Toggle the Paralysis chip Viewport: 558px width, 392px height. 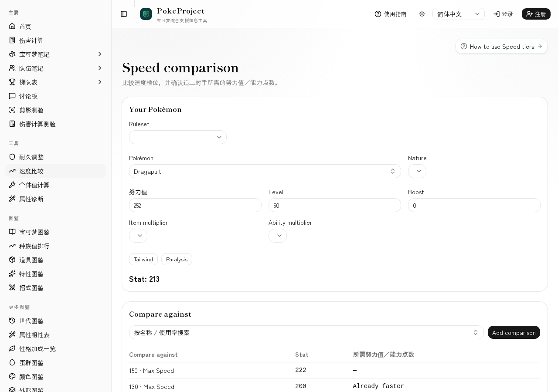pos(177,259)
